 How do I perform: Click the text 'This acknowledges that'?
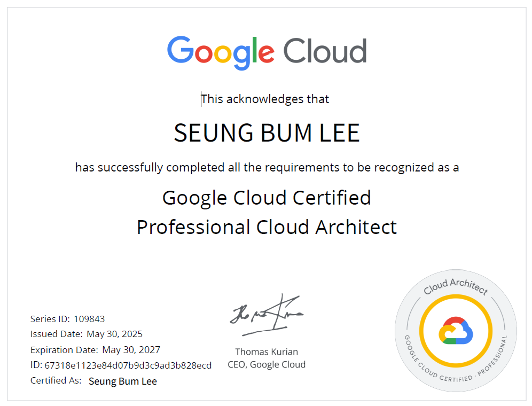[265, 99]
